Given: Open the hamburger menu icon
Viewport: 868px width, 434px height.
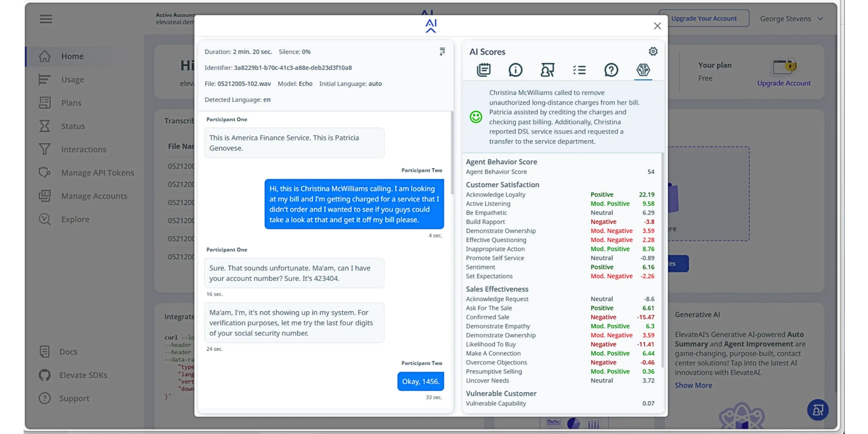Looking at the screenshot, I should pos(46,19).
